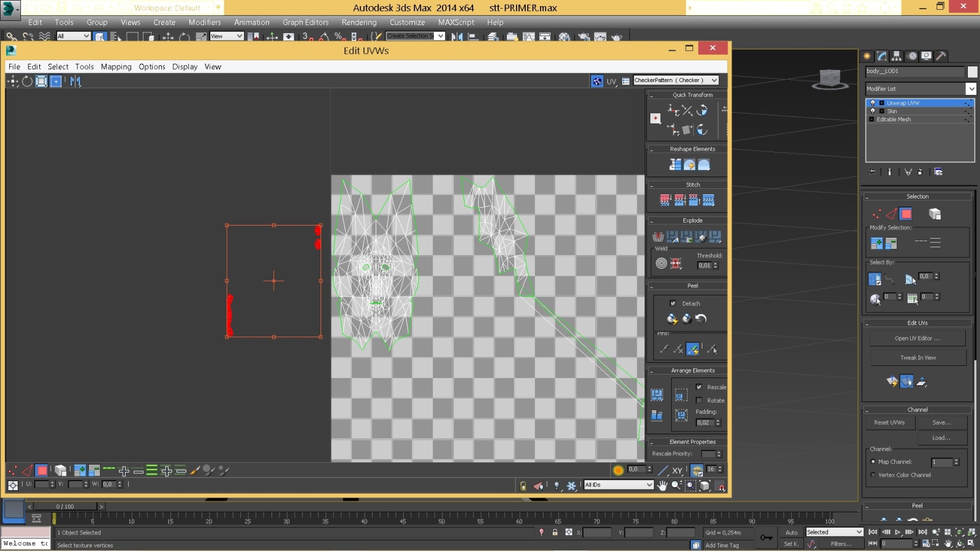Image resolution: width=980 pixels, height=551 pixels.
Task: Increase the Weld Threshold spinner
Action: click(x=715, y=264)
